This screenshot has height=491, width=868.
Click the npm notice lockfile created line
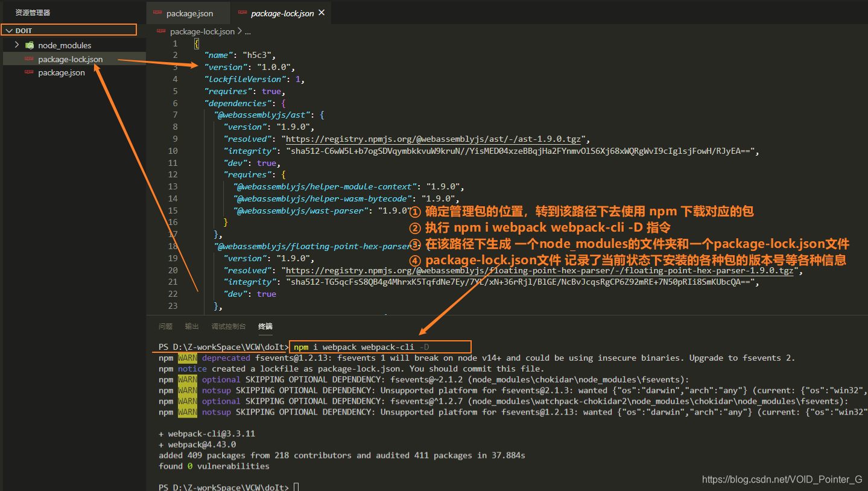(x=351, y=369)
